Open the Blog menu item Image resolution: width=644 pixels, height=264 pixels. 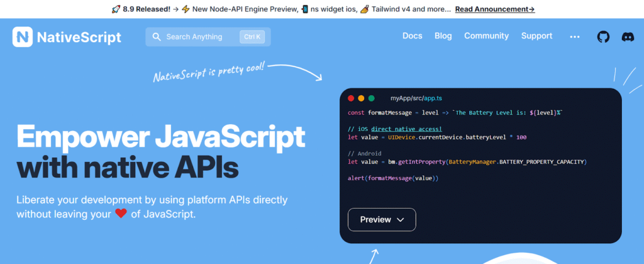click(x=443, y=36)
